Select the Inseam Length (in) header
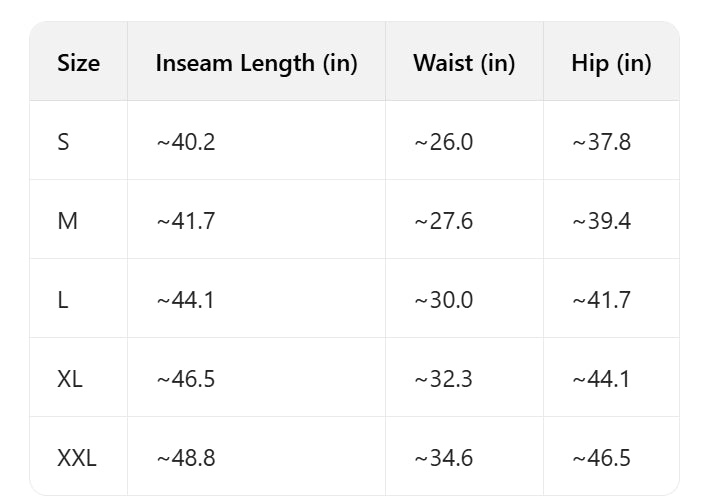This screenshot has height=504, width=708. point(256,63)
